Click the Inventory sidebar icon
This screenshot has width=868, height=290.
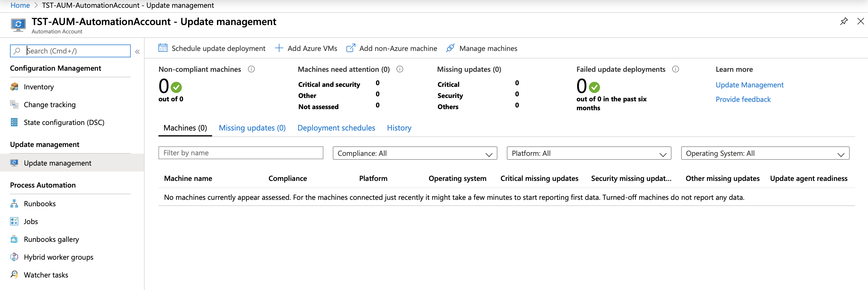[14, 87]
